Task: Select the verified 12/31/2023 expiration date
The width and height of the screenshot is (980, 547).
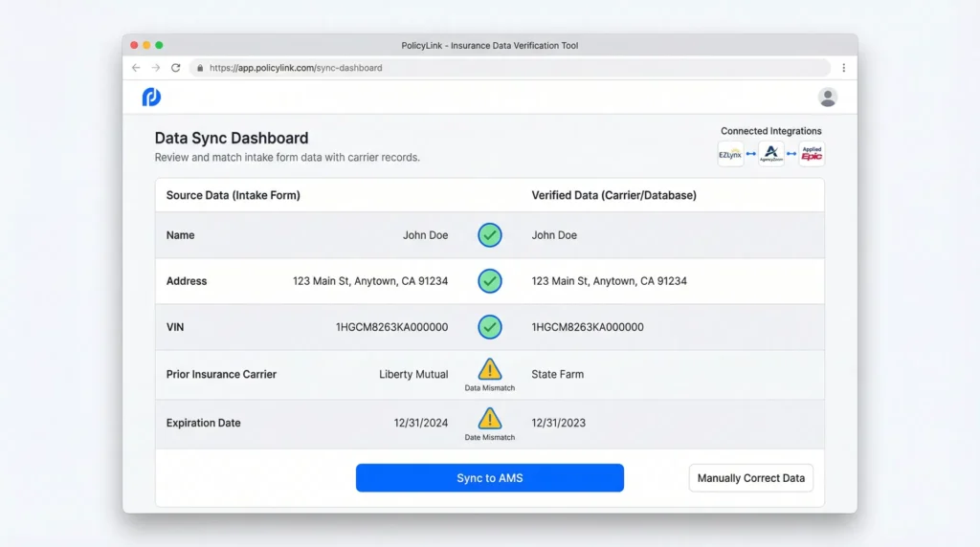Action: click(558, 423)
